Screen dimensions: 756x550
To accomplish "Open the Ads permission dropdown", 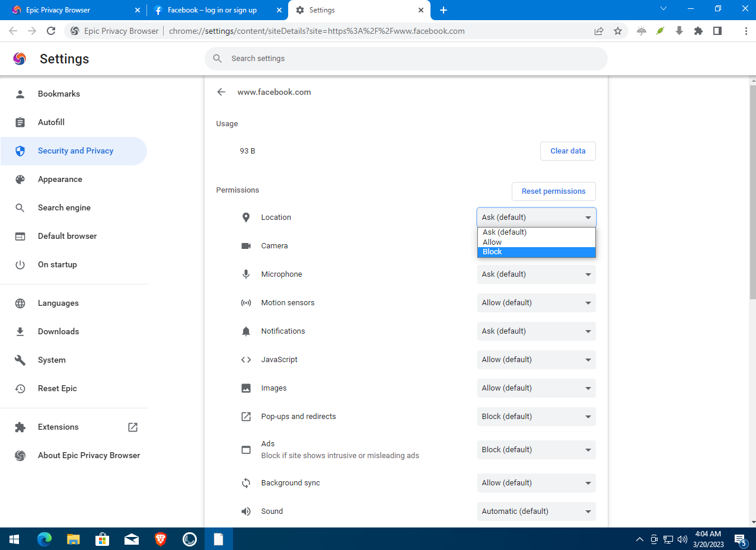I will click(537, 450).
